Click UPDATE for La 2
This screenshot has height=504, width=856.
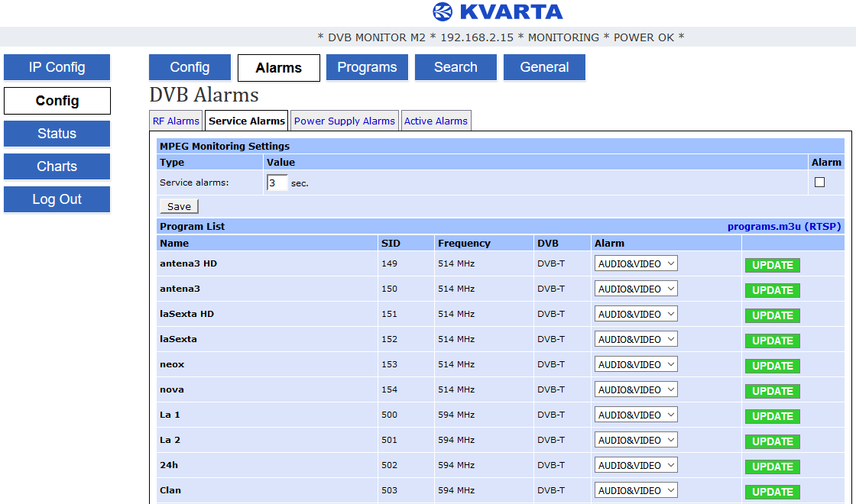pos(773,441)
